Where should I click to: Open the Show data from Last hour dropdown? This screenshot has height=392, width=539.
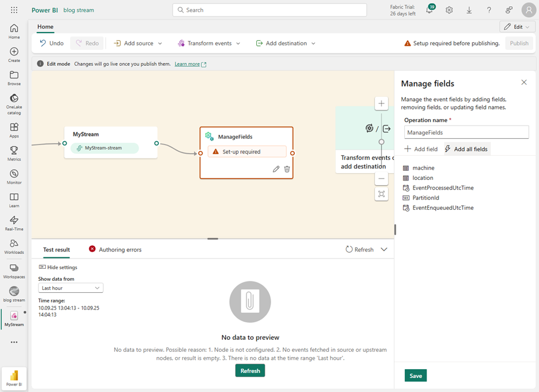click(x=71, y=288)
